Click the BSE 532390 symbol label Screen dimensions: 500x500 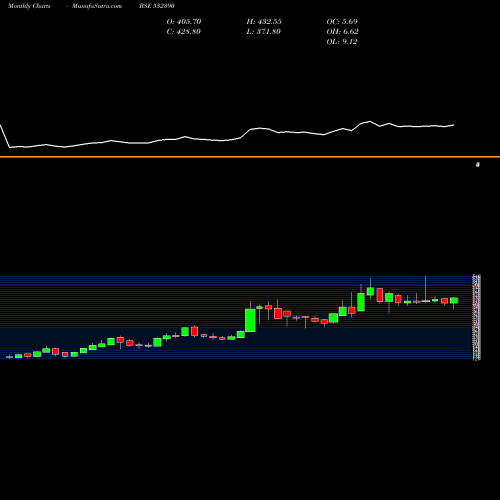click(157, 6)
